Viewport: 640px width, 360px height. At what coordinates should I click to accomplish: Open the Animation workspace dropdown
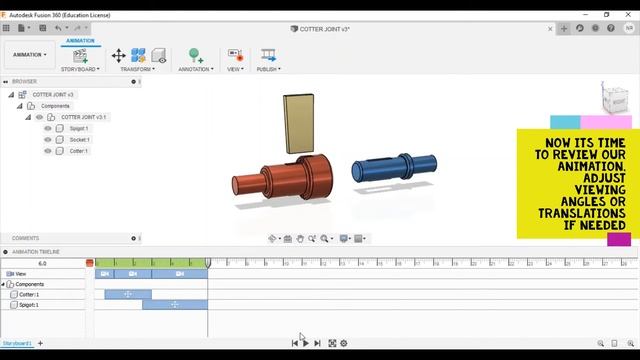pos(29,55)
